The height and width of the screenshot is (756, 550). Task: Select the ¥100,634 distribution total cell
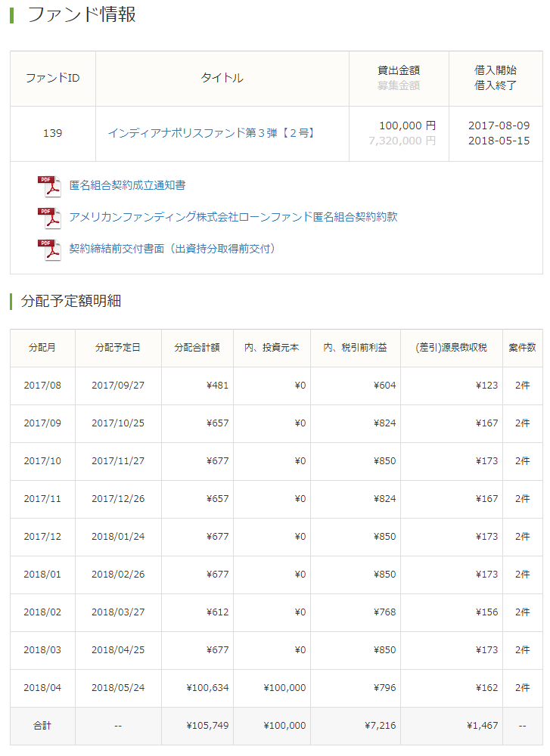pyautogui.click(x=207, y=688)
